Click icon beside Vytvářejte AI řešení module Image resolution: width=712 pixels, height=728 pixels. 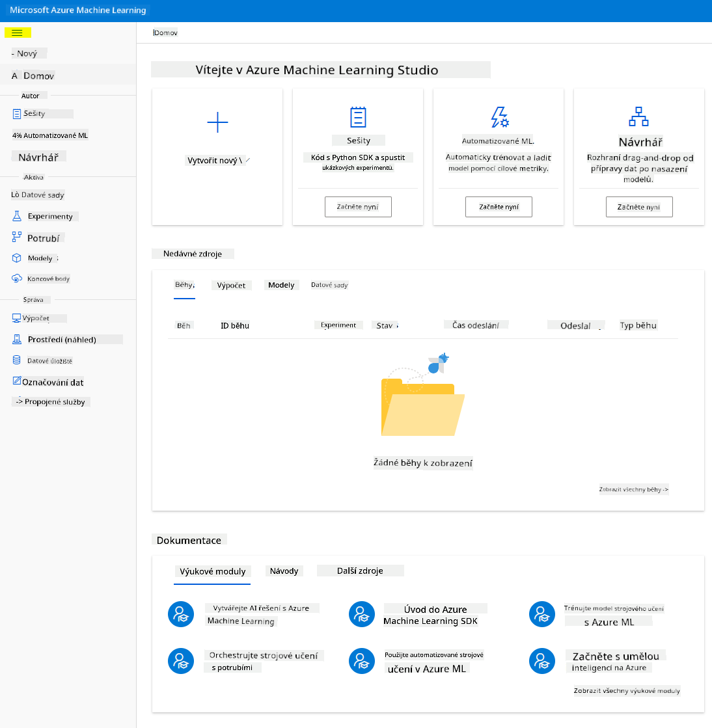click(x=181, y=614)
